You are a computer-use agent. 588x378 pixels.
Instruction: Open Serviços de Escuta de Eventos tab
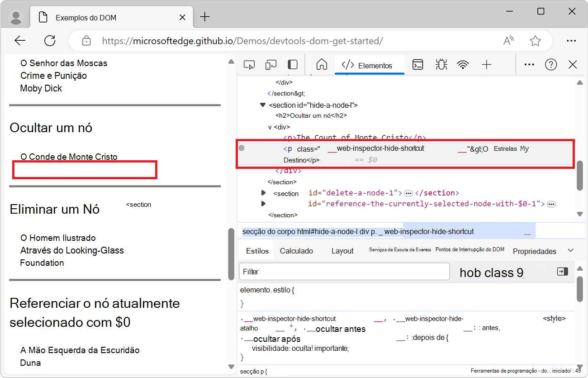(x=400, y=249)
